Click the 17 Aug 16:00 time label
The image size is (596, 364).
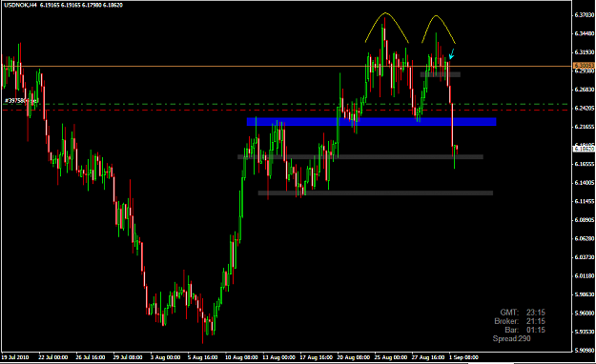point(316,357)
